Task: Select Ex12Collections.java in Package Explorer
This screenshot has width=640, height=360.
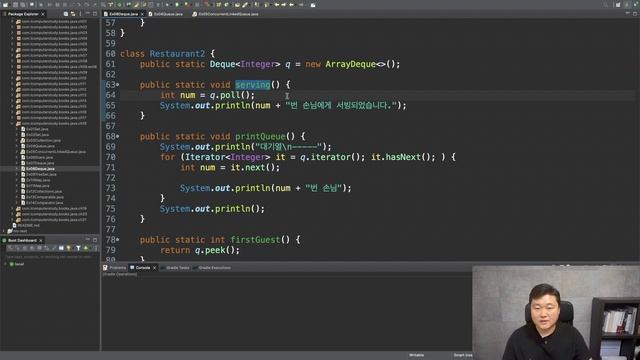Action: click(x=44, y=191)
